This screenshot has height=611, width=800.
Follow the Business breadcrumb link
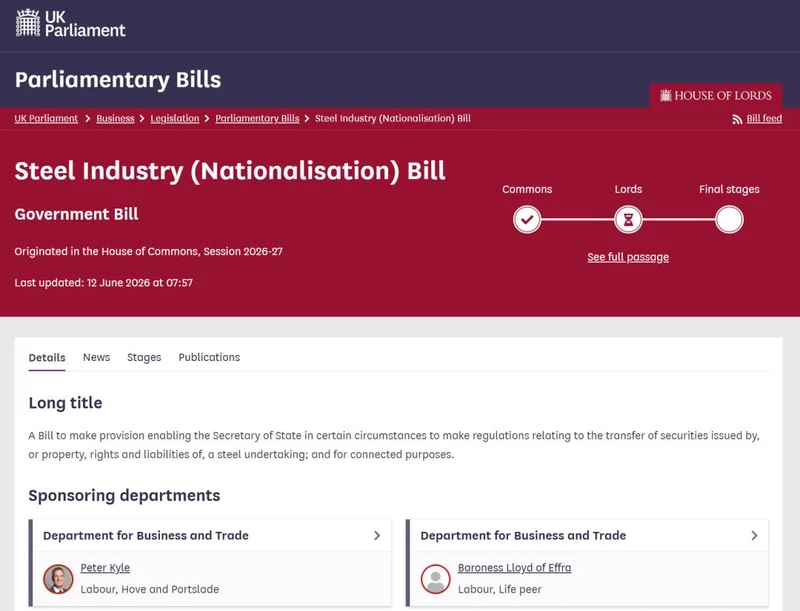tap(115, 118)
